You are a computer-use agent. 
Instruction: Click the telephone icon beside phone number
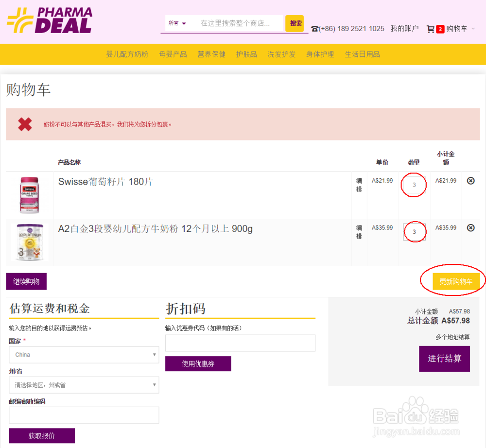pyautogui.click(x=314, y=29)
